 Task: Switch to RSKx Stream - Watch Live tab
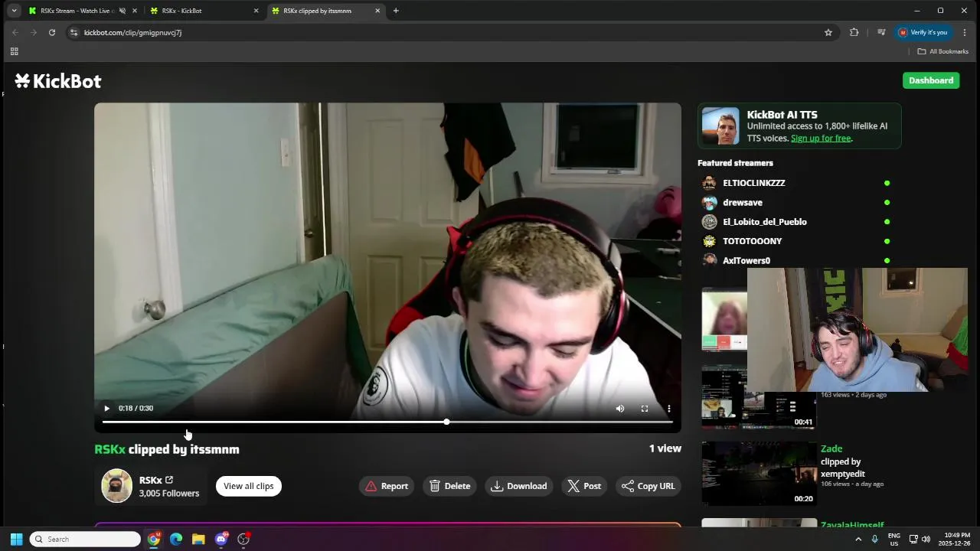pyautogui.click(x=77, y=11)
